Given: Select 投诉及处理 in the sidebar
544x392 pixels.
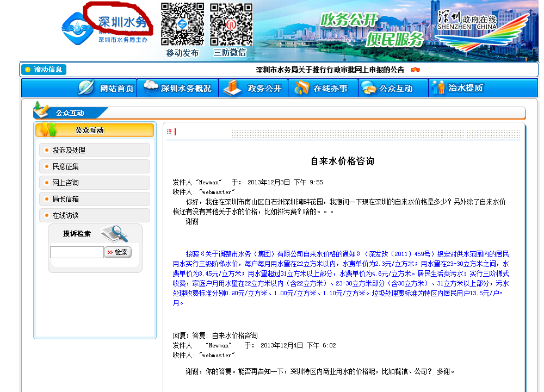Looking at the screenshot, I should coord(69,150).
